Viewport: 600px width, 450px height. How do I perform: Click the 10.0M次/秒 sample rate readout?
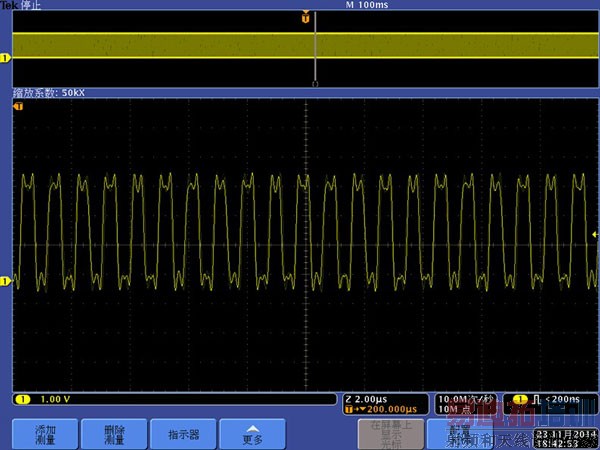pos(465,399)
